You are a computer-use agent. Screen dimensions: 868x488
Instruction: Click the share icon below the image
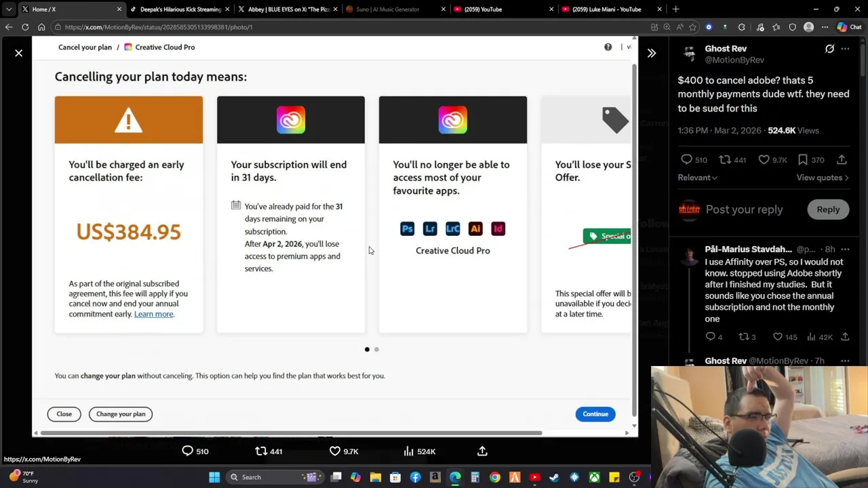(x=482, y=451)
